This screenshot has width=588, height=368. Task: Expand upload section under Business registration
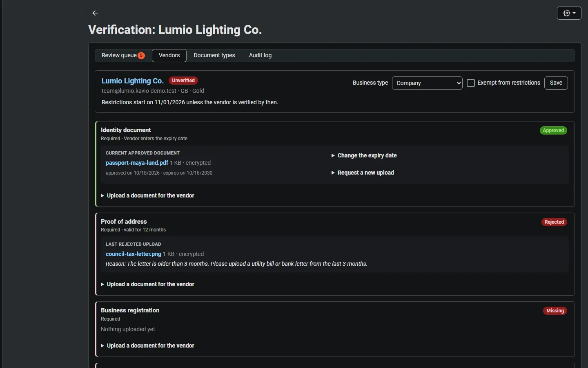click(x=147, y=346)
